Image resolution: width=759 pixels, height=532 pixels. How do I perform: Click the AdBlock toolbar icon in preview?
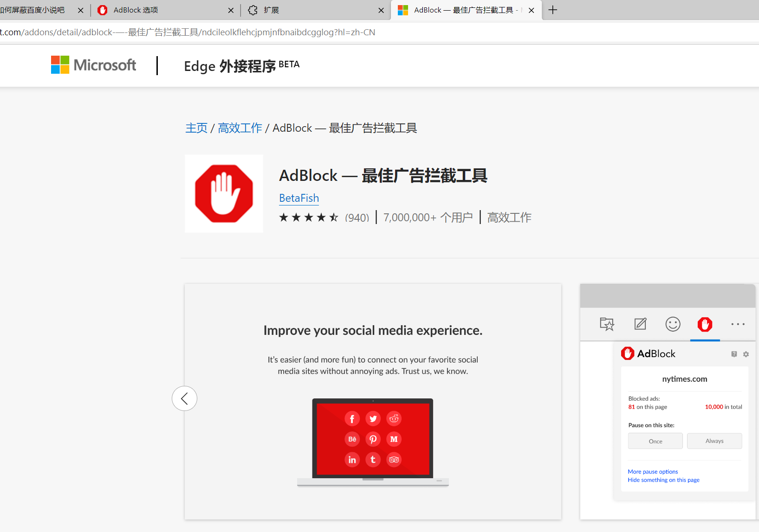coord(705,324)
